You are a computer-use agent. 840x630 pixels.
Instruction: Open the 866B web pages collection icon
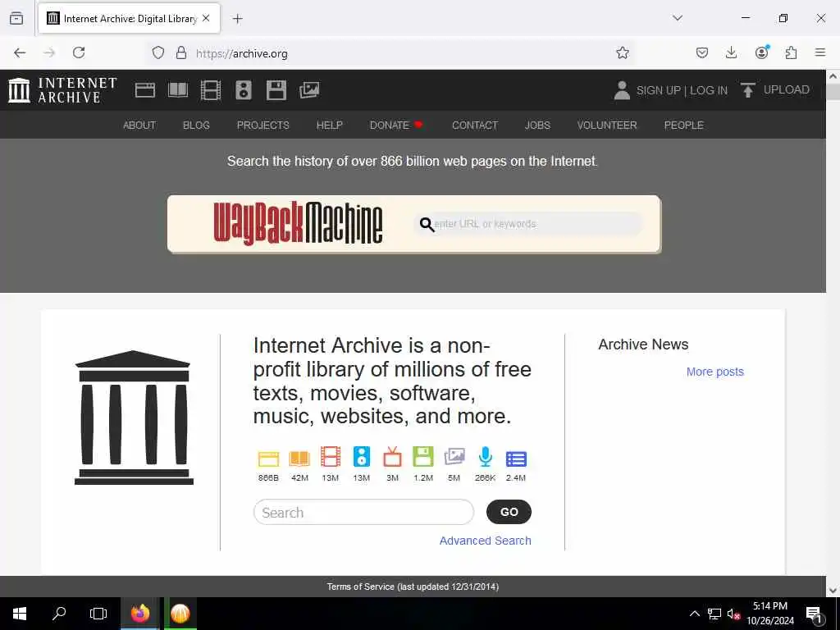(268, 459)
